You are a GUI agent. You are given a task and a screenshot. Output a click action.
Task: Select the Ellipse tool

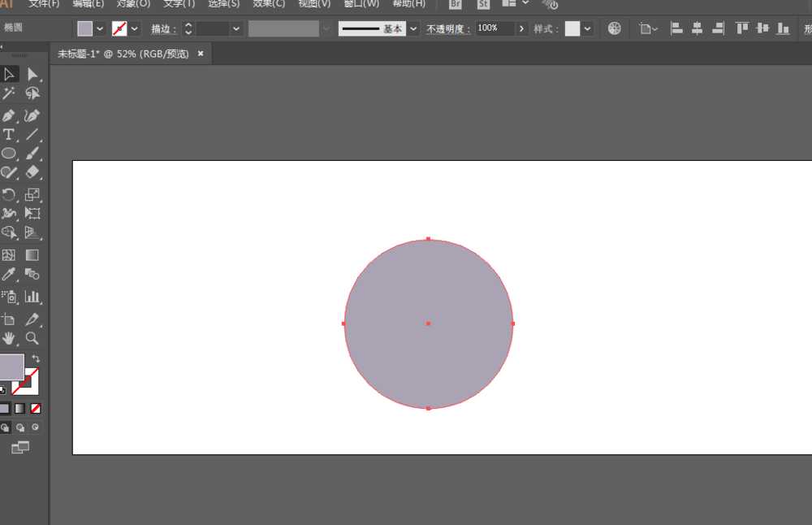click(9, 154)
